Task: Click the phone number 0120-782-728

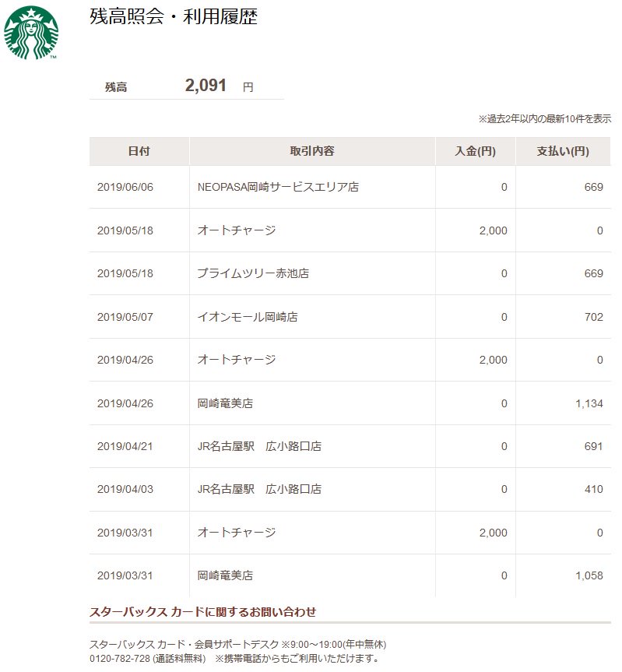Action: click(120, 659)
